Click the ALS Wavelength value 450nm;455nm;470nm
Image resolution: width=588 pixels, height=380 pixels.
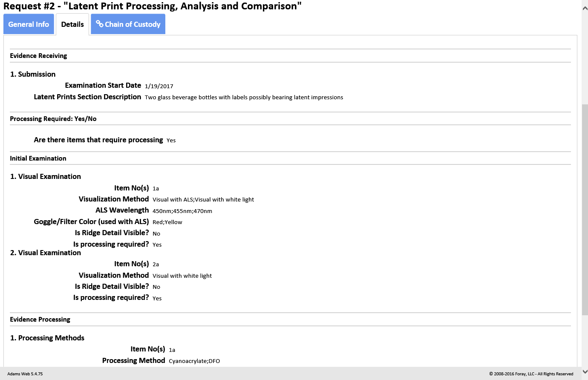click(x=182, y=211)
